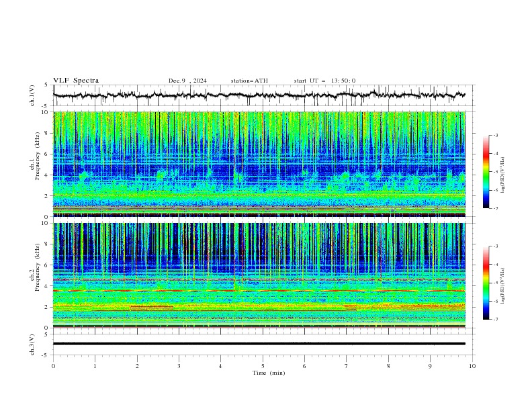Click the "VLF Spectra" title text
The height and width of the screenshot is (411, 532).
click(76, 81)
